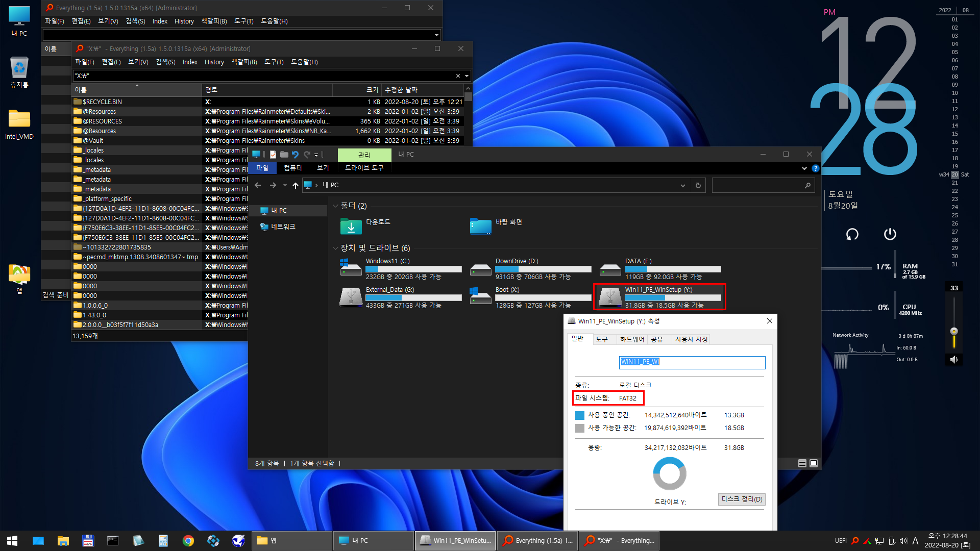Screen dimensions: 980x551
Task: Collapse the 폴더 (2) group
Action: point(335,206)
